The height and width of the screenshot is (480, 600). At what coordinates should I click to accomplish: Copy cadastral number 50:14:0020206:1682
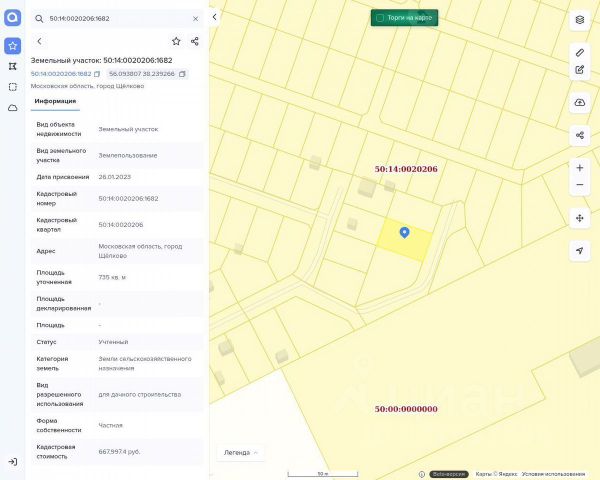tap(97, 74)
